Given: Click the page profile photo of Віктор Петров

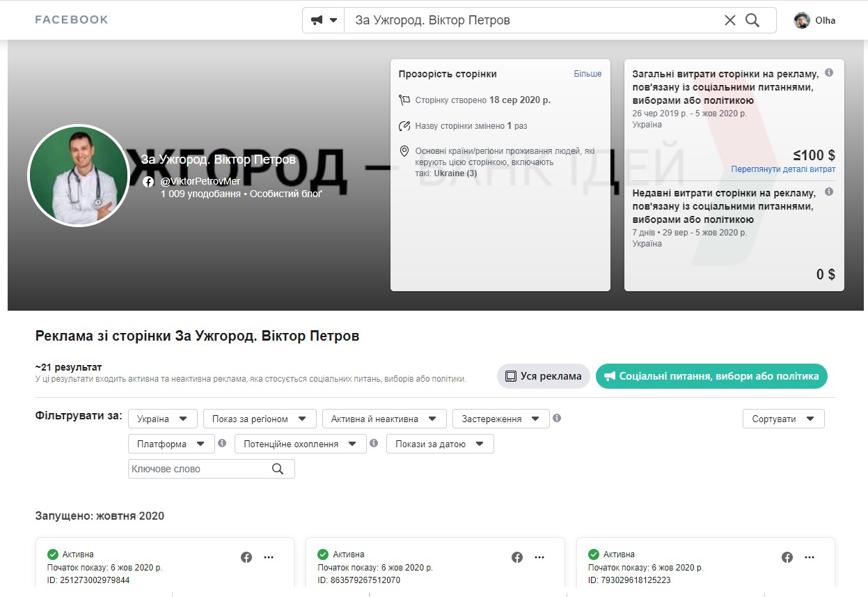Looking at the screenshot, I should point(79,176).
